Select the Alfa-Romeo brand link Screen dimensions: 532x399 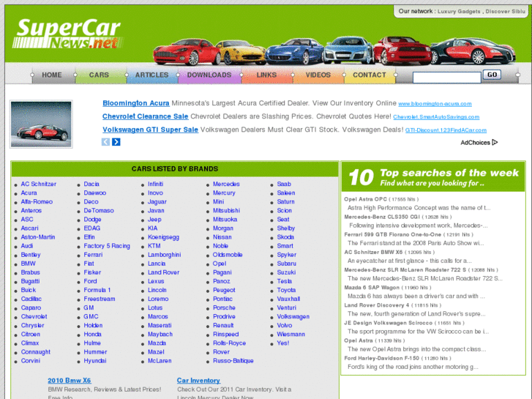[37, 202]
